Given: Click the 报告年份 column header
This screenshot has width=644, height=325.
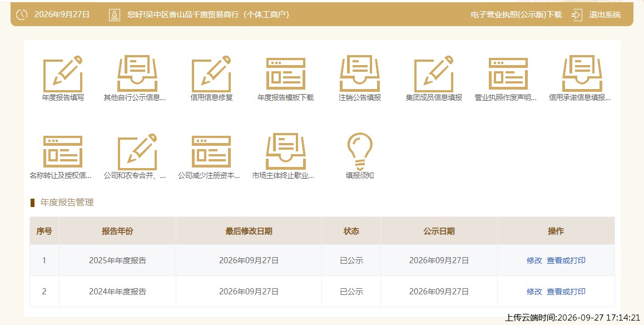Looking at the screenshot, I should [x=117, y=231].
